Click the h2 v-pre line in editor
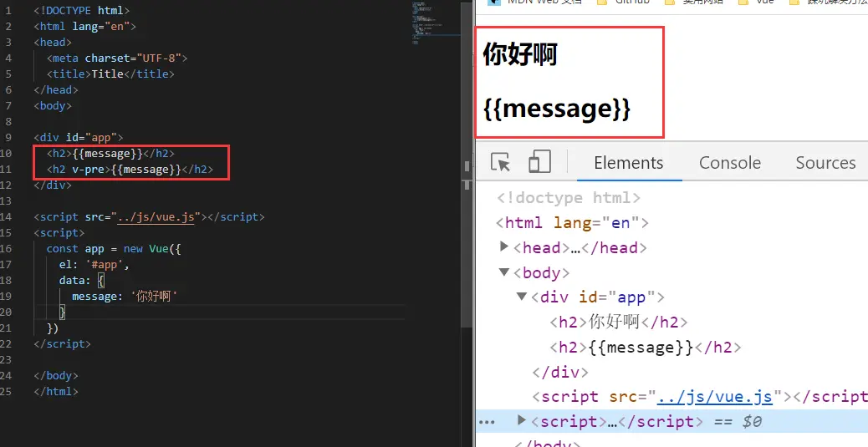Viewport: 868px width, 447px height. click(x=130, y=170)
